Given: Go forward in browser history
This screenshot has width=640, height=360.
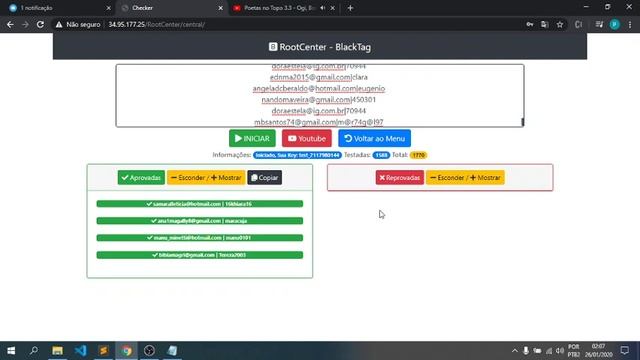Looking at the screenshot, I should (25, 24).
